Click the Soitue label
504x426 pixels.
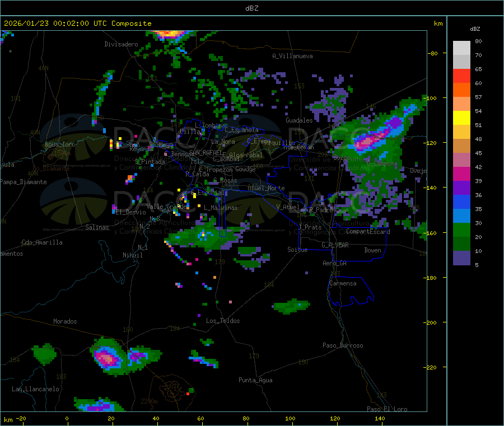click(x=297, y=250)
